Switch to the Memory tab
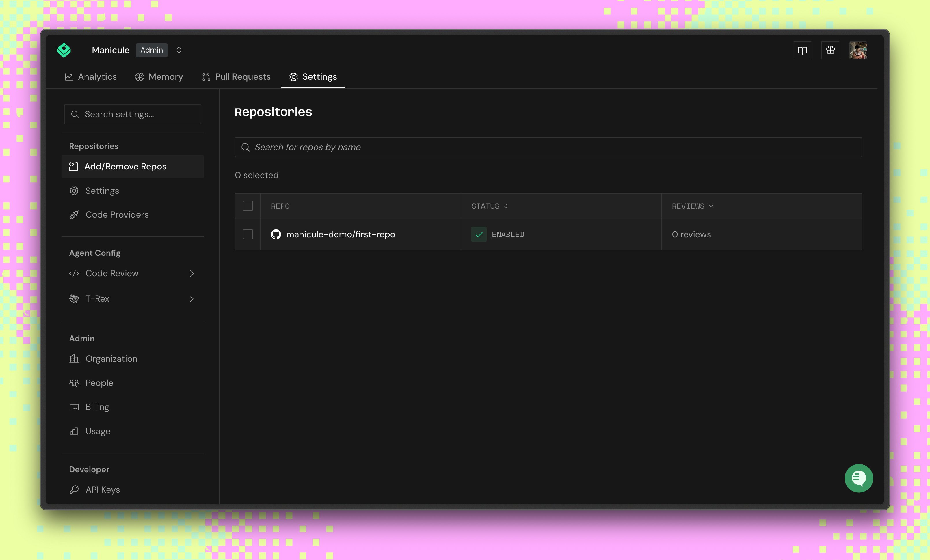The image size is (930, 560). coord(159,77)
